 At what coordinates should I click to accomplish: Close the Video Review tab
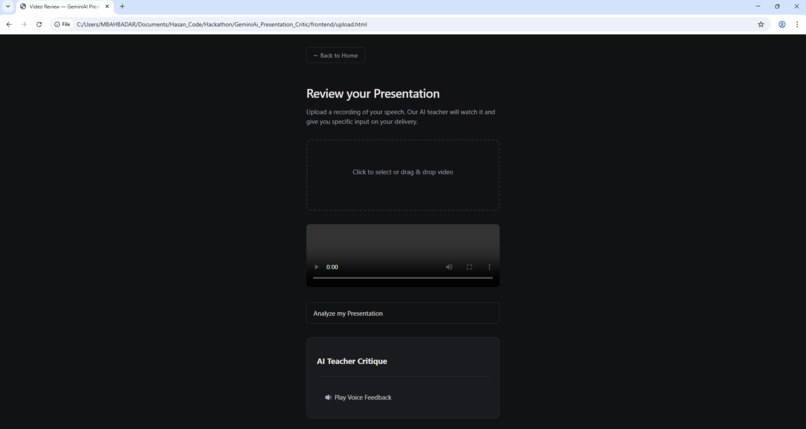pyautogui.click(x=107, y=7)
